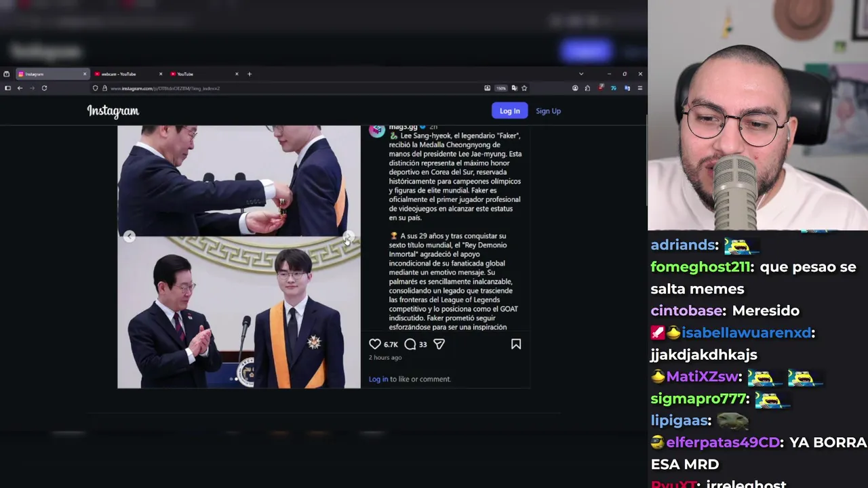Open the list-all-tabs dropdown chevron
The image size is (868, 488).
pos(580,74)
